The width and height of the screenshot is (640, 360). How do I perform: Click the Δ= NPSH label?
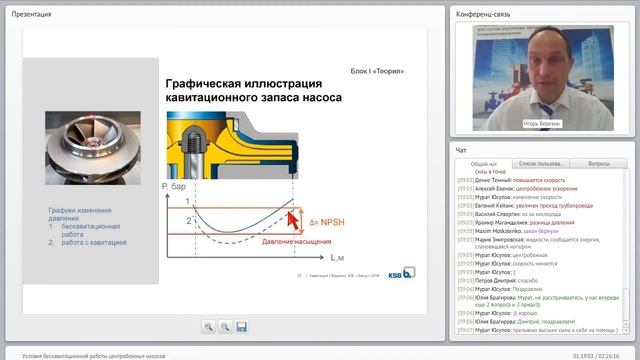click(327, 222)
